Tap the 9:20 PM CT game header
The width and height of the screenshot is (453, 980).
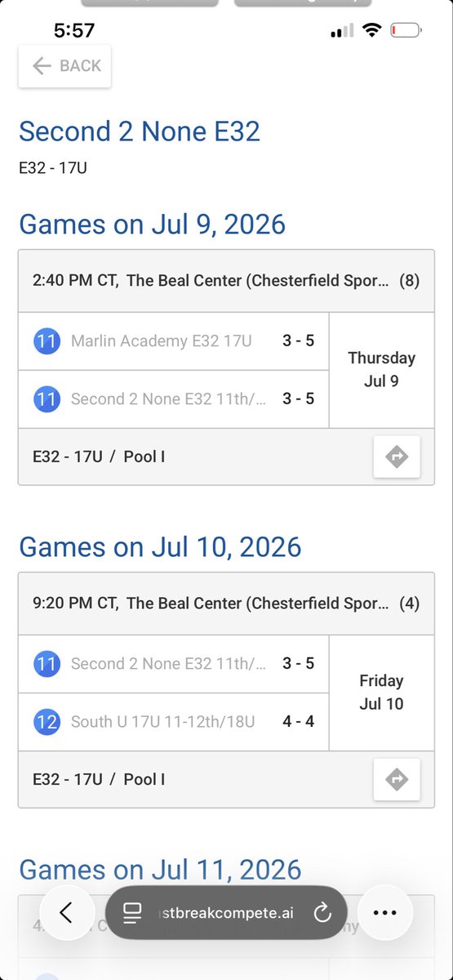[x=226, y=604]
